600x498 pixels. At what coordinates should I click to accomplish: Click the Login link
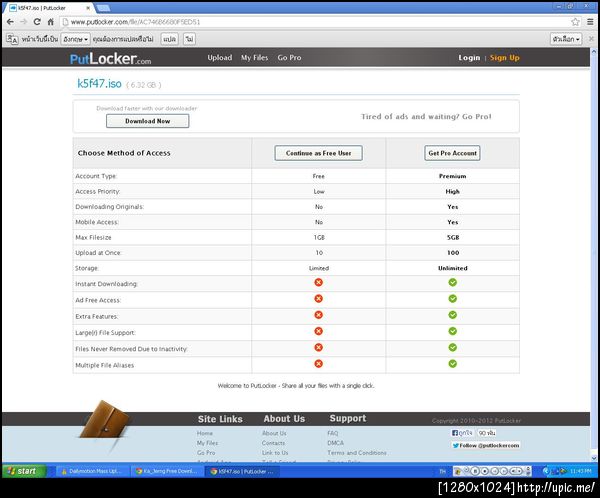pyautogui.click(x=469, y=58)
